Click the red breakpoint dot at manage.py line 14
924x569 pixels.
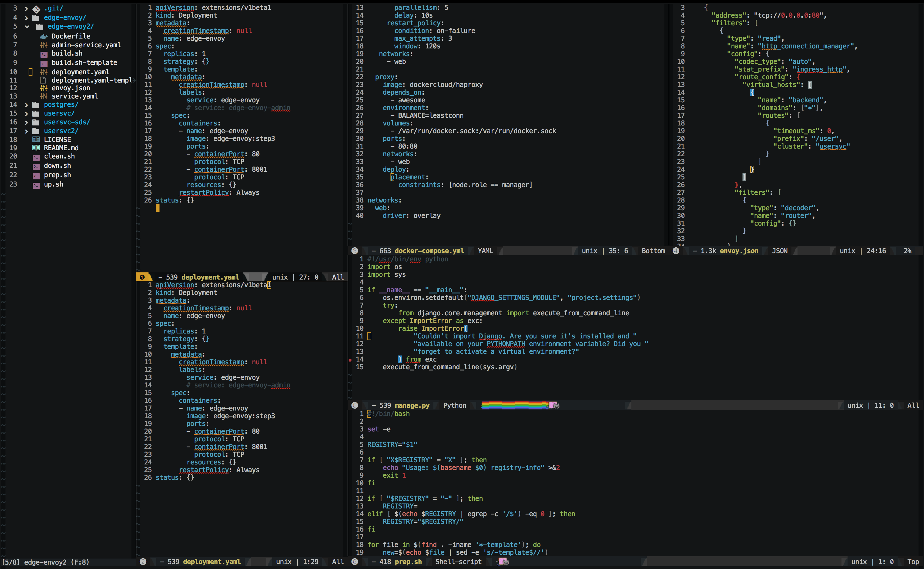(350, 360)
